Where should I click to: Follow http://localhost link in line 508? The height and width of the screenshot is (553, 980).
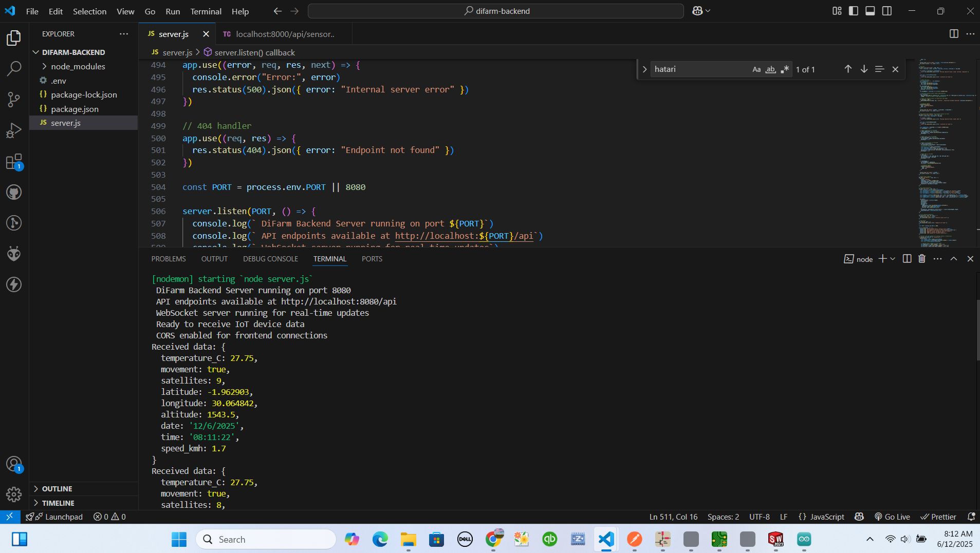tap(464, 236)
